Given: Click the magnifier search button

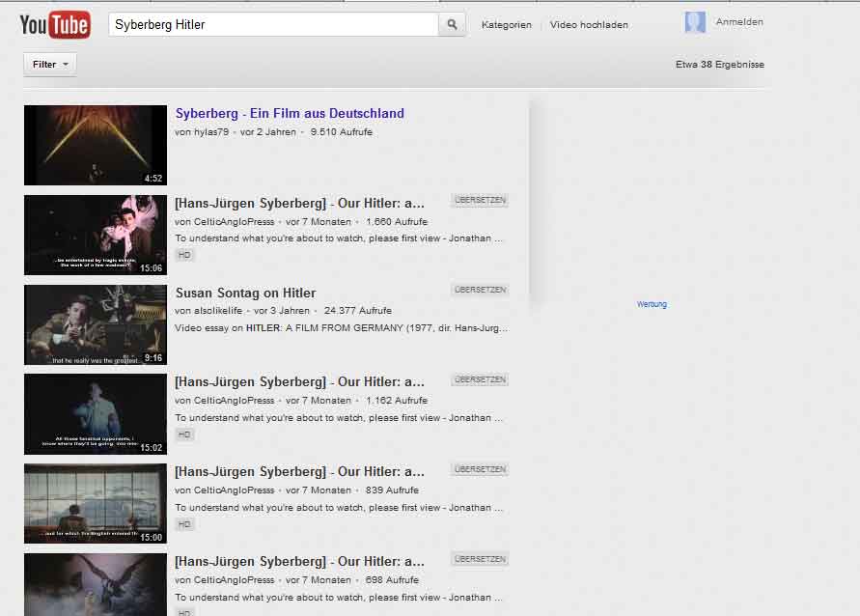Looking at the screenshot, I should 452,25.
